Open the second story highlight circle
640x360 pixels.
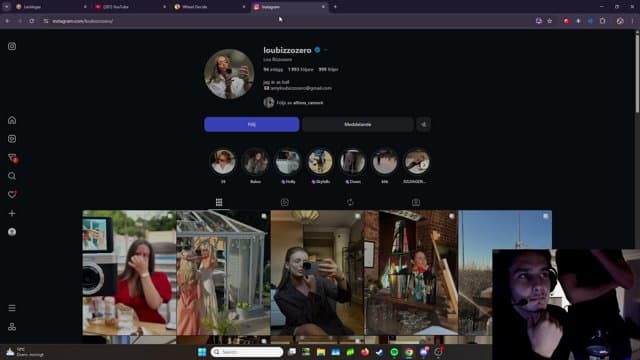tap(256, 162)
